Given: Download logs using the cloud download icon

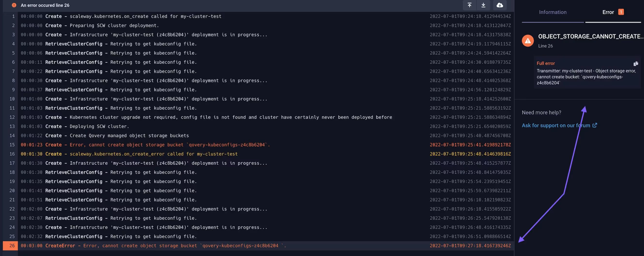Looking at the screenshot, I should (499, 5).
